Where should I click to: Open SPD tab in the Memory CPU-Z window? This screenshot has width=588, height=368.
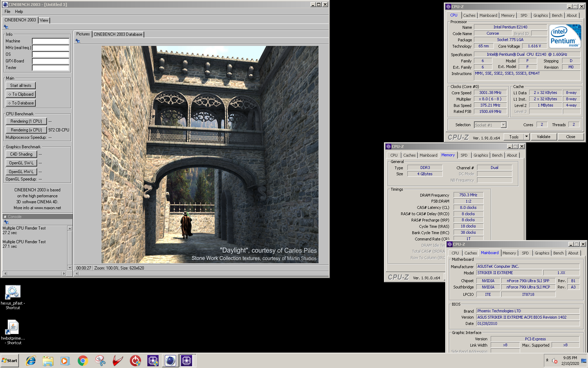tap(464, 155)
